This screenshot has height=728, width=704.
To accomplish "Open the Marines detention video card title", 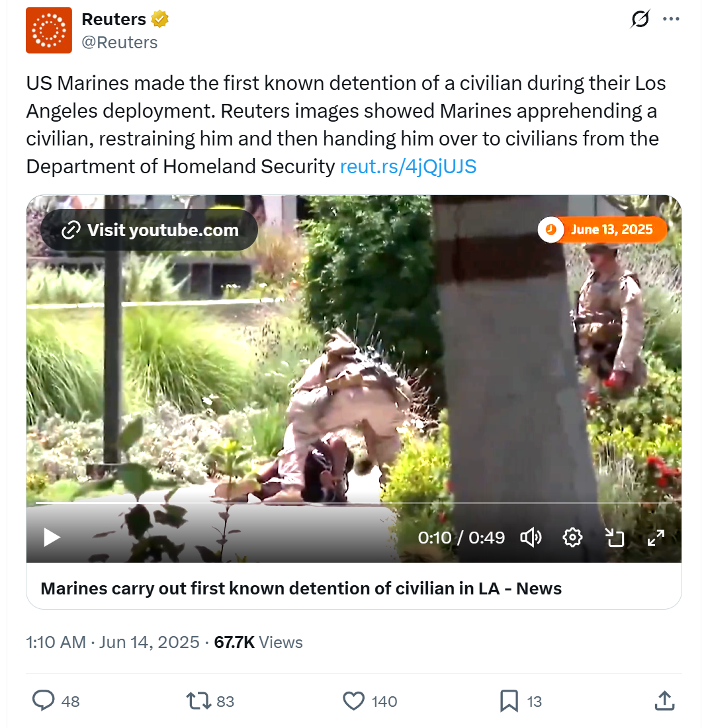I will pos(301,588).
